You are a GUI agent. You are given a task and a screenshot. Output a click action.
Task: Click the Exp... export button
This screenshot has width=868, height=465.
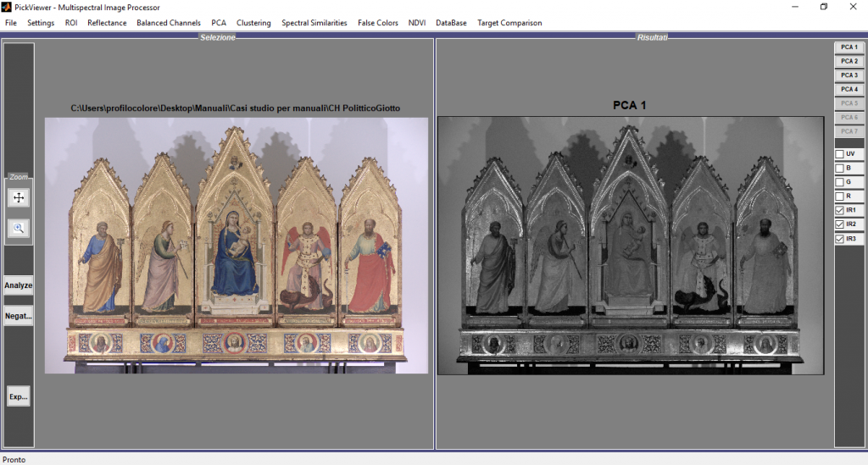pos(19,396)
